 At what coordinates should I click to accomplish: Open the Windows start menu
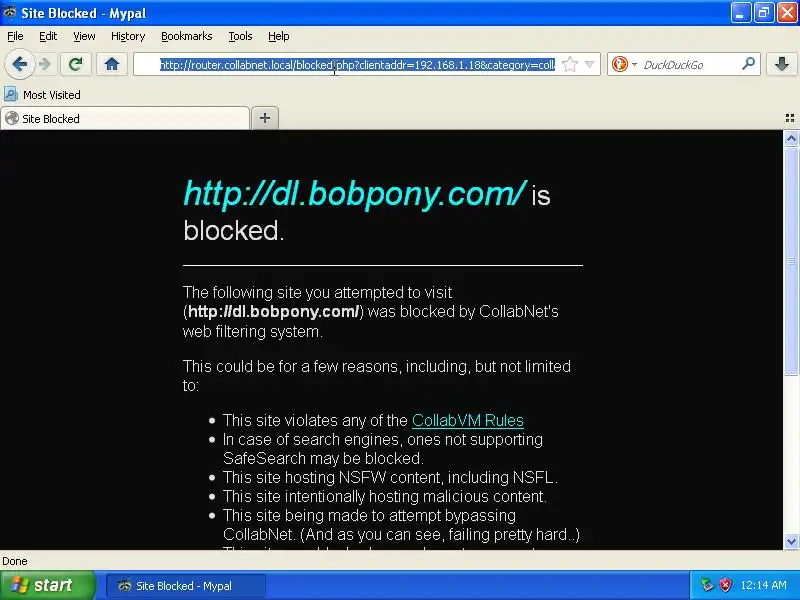pyautogui.click(x=48, y=585)
